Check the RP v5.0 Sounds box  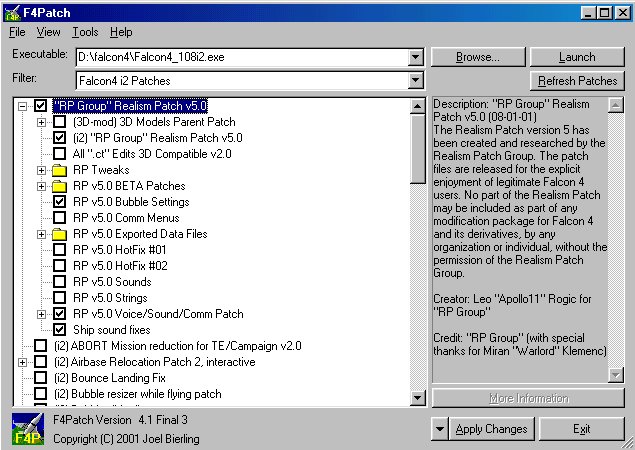pyautogui.click(x=60, y=282)
